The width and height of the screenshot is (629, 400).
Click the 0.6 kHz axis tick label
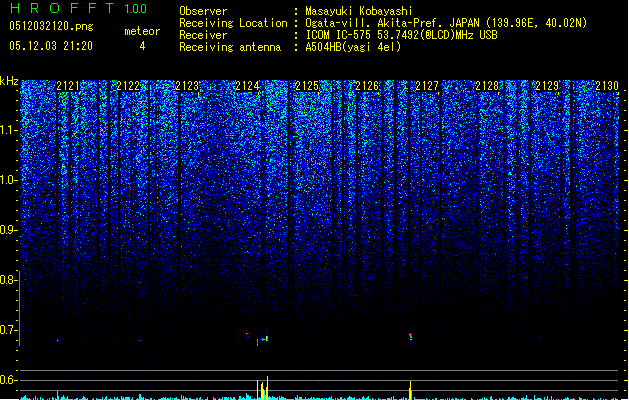tap(9, 380)
